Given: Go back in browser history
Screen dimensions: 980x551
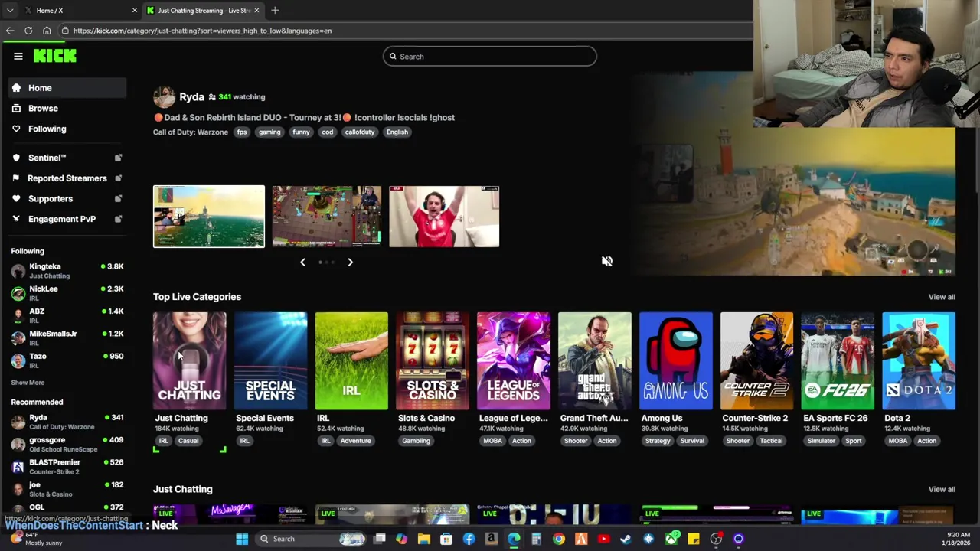Looking at the screenshot, I should (x=10, y=31).
